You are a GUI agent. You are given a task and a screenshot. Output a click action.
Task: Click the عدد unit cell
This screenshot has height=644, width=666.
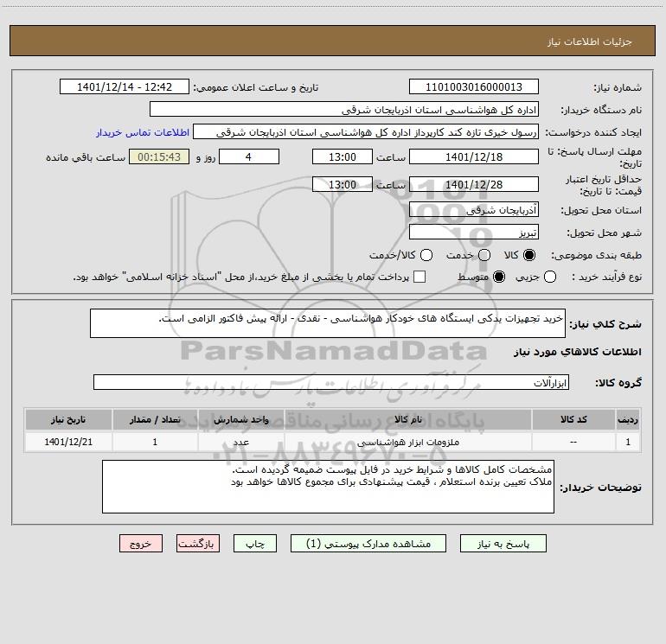point(240,442)
